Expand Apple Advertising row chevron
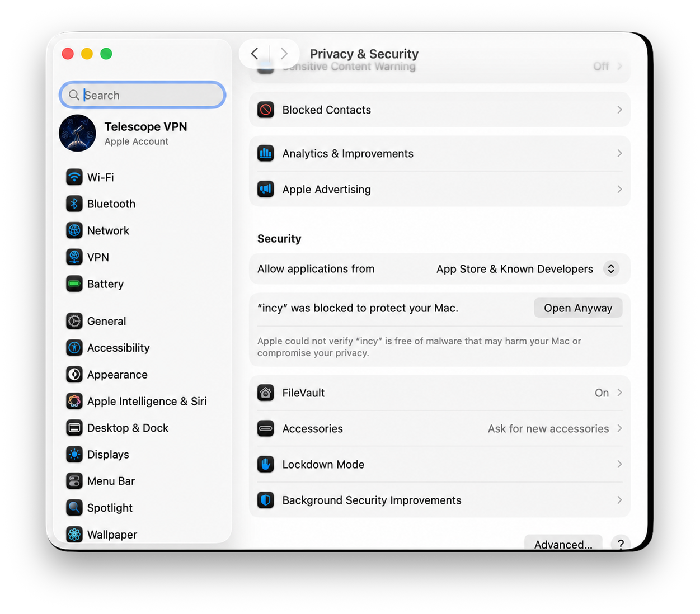This screenshot has width=700, height=614. [619, 189]
